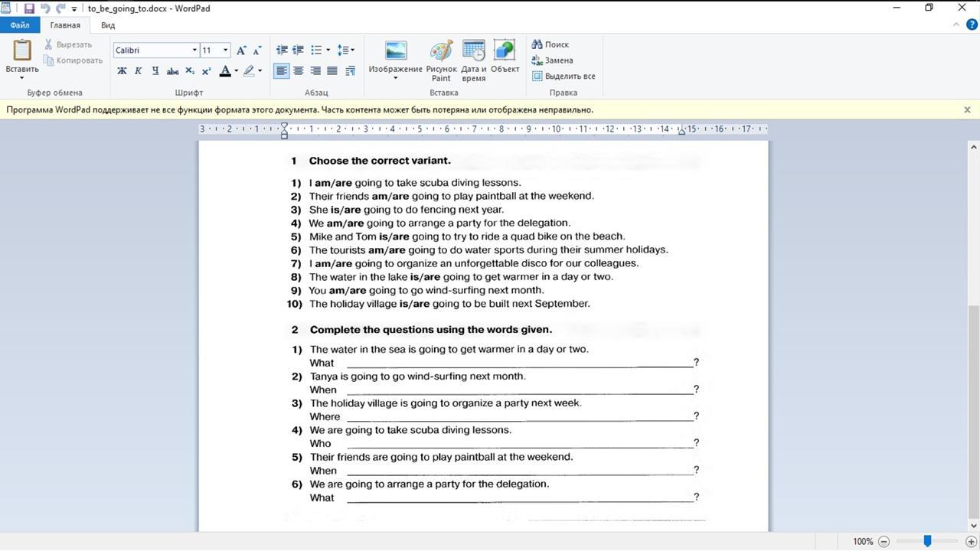Open the line spacing options
Viewport: 980px width, 551px height.
pos(346,50)
